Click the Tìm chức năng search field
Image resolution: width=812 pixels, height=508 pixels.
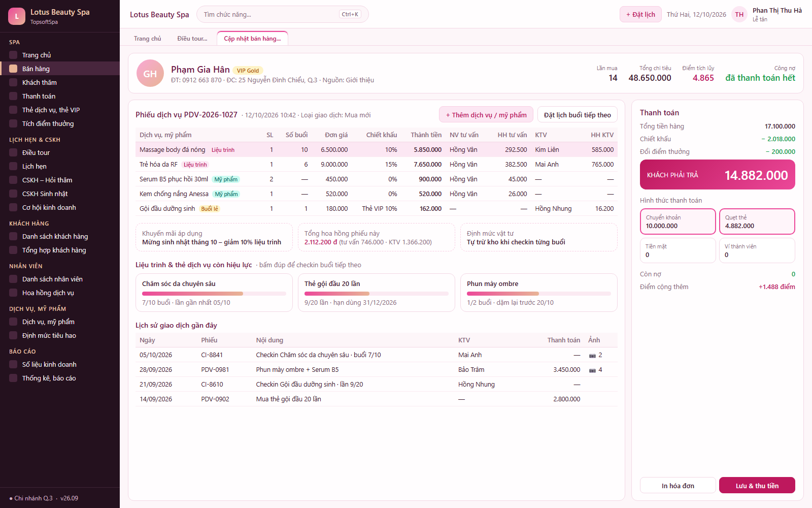[282, 14]
